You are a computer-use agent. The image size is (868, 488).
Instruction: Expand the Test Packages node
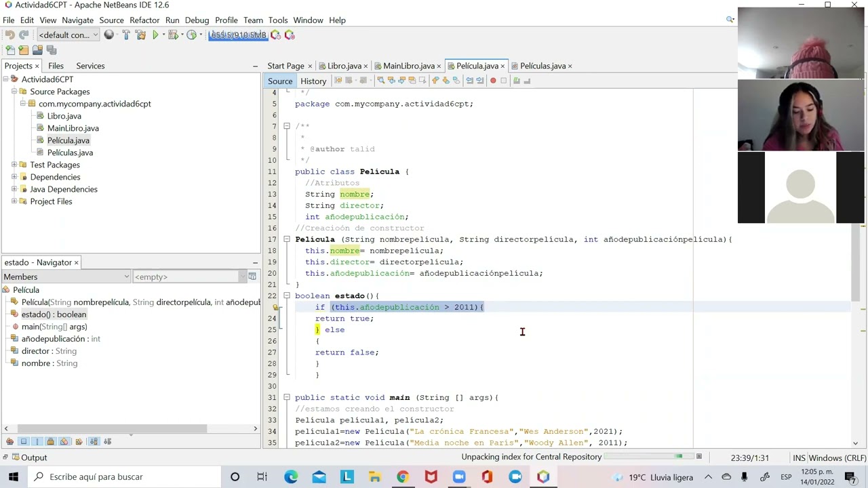click(x=14, y=165)
